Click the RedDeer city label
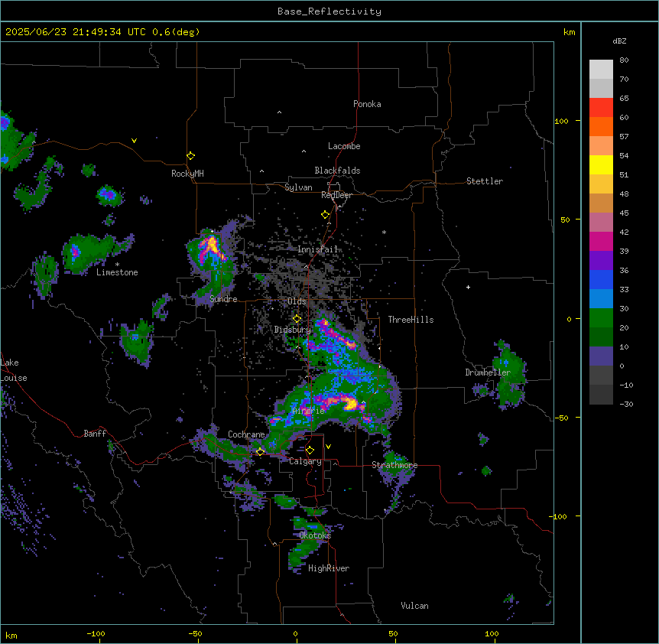 point(336,195)
